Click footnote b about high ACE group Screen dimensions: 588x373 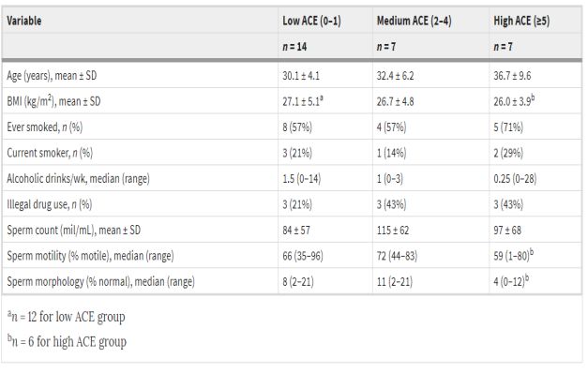tap(67, 341)
